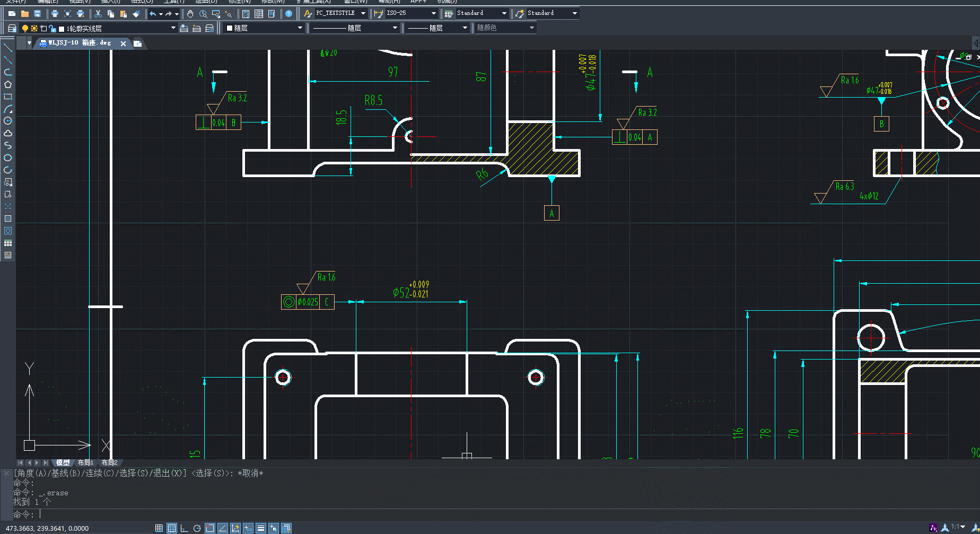
Task: Choose the Hatch tool in left toolbar
Action: (8, 218)
